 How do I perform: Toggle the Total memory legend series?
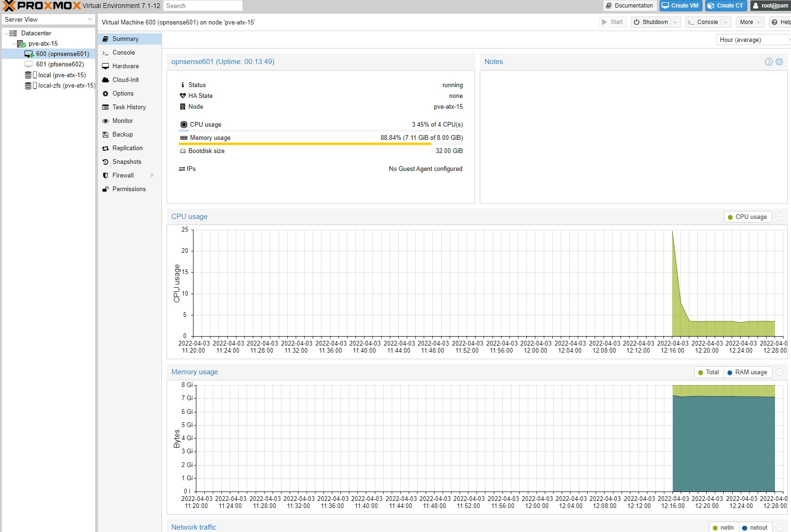click(x=709, y=372)
